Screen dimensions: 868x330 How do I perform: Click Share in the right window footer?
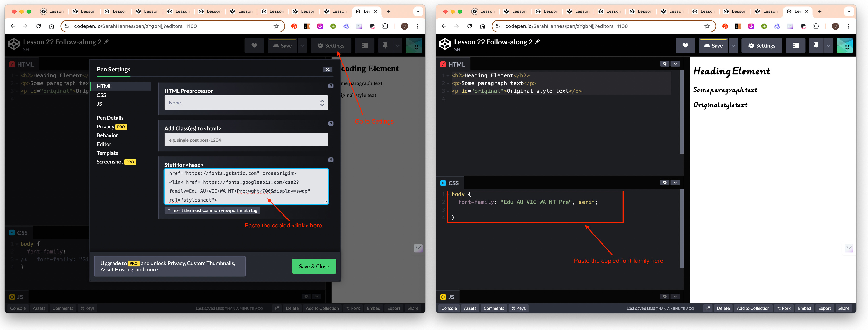pyautogui.click(x=844, y=308)
